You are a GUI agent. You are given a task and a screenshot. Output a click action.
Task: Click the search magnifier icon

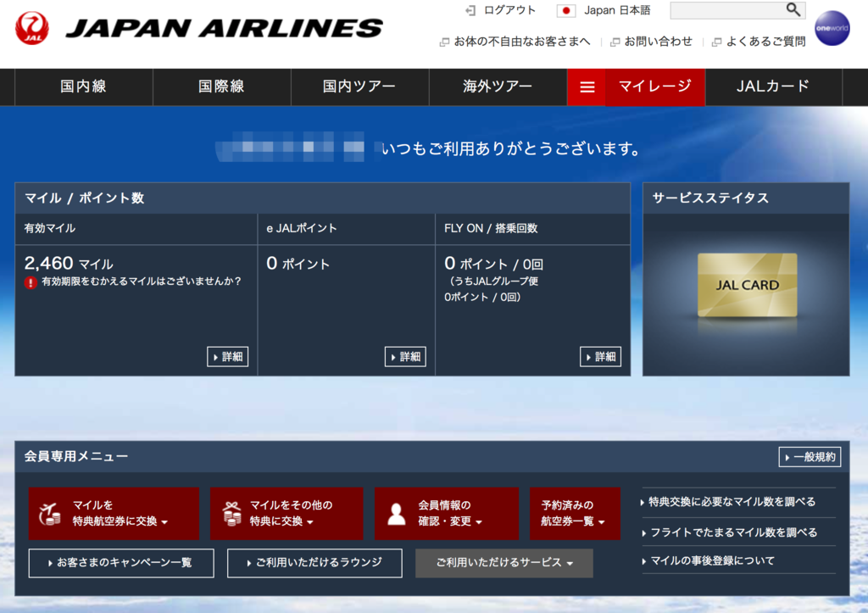pos(793,10)
